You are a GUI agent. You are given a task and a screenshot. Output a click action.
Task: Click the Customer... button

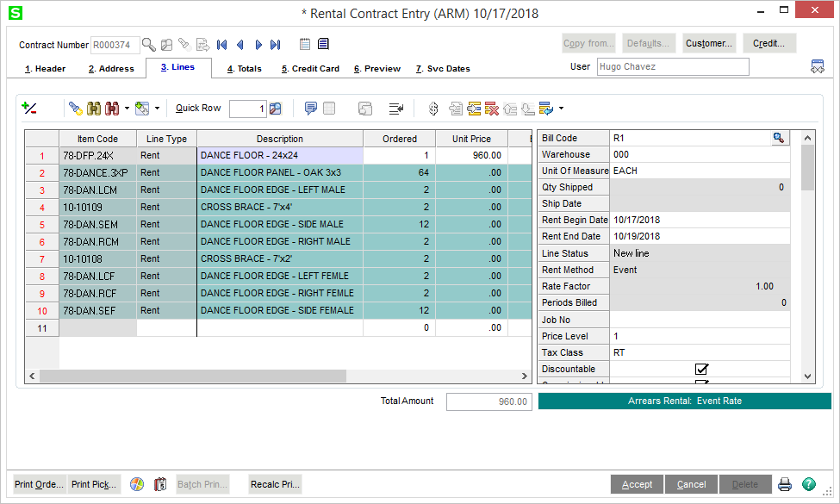[709, 43]
